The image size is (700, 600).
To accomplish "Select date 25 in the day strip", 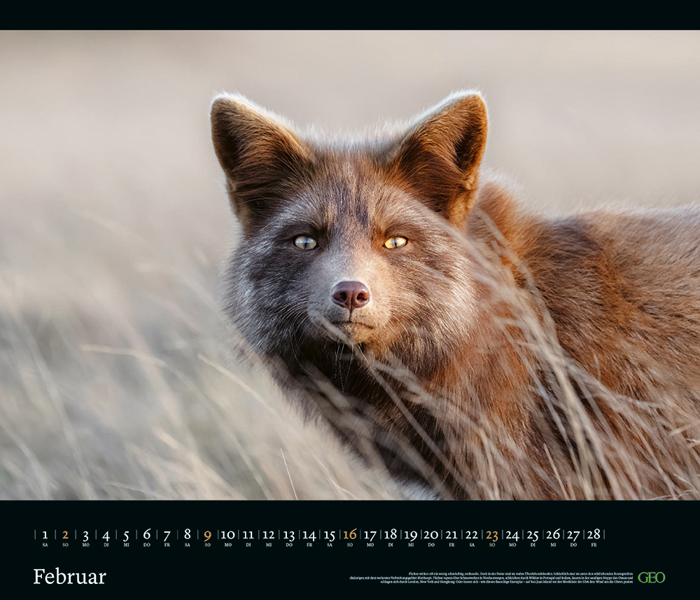I will click(533, 535).
